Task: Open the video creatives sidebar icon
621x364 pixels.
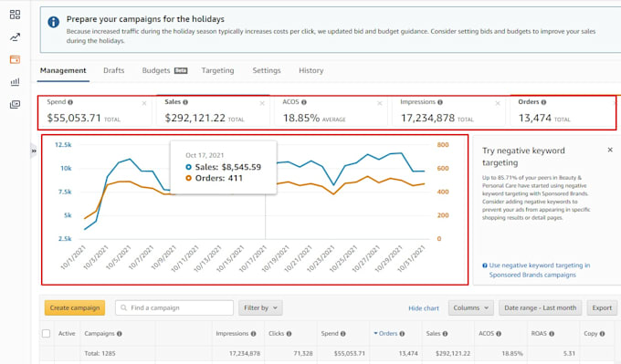Action: (x=15, y=104)
